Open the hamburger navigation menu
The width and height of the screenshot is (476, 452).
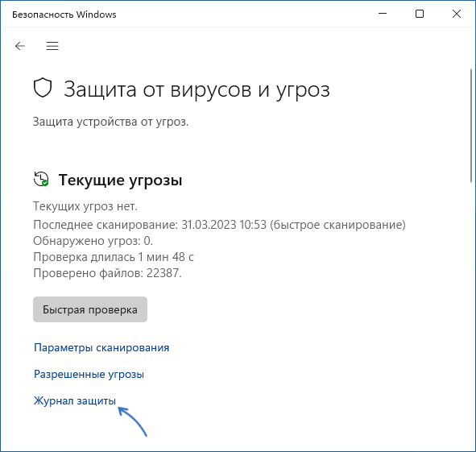click(x=52, y=46)
